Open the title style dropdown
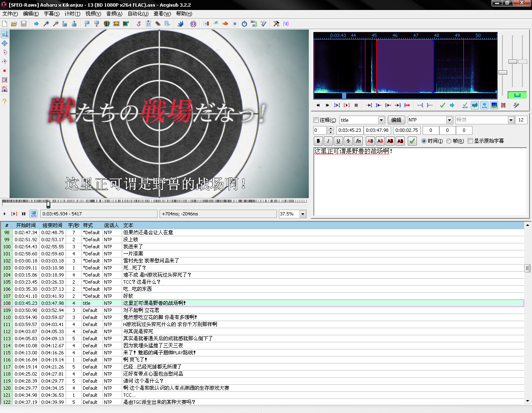The image size is (532, 413). (381, 120)
